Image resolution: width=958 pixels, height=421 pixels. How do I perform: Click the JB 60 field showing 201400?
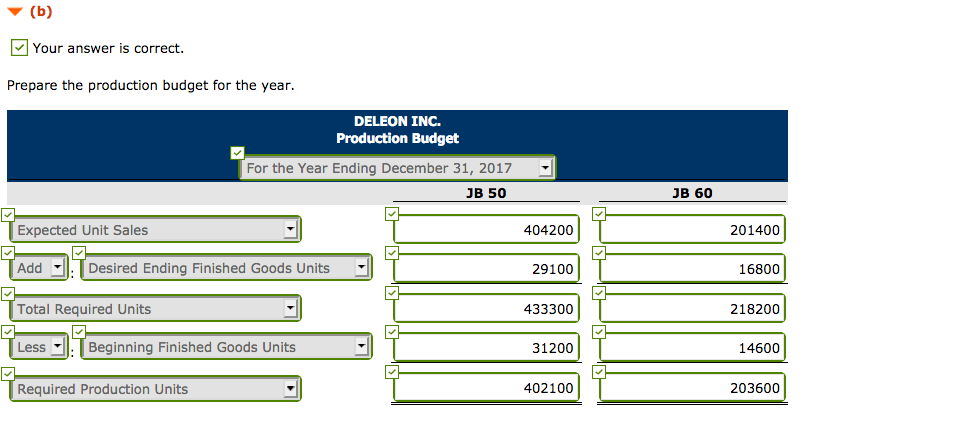tap(693, 230)
